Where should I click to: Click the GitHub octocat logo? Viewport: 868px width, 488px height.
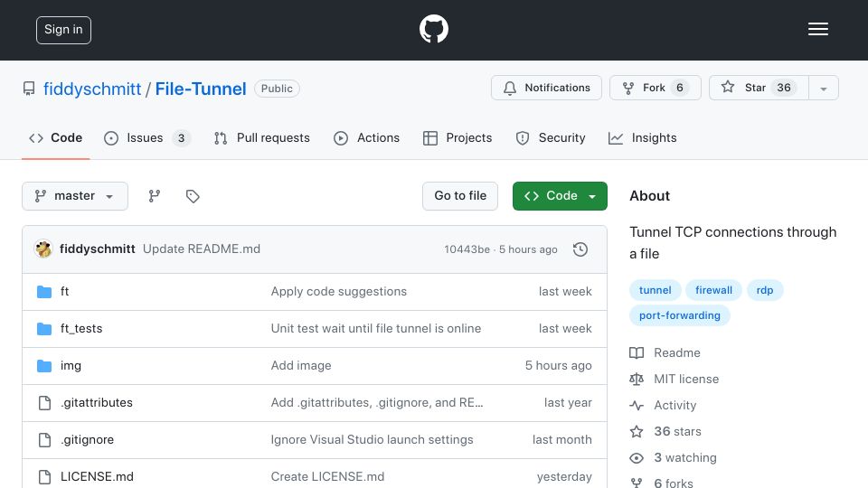[x=433, y=29]
